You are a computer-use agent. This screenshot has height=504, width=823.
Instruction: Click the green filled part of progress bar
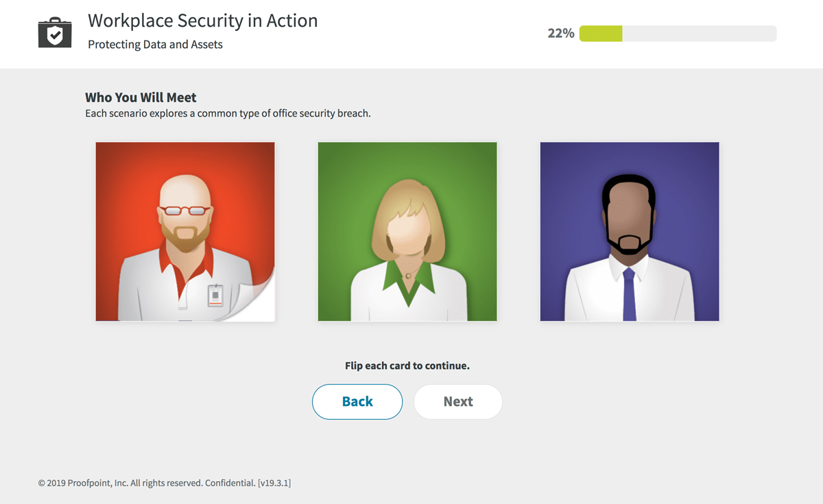pyautogui.click(x=601, y=34)
